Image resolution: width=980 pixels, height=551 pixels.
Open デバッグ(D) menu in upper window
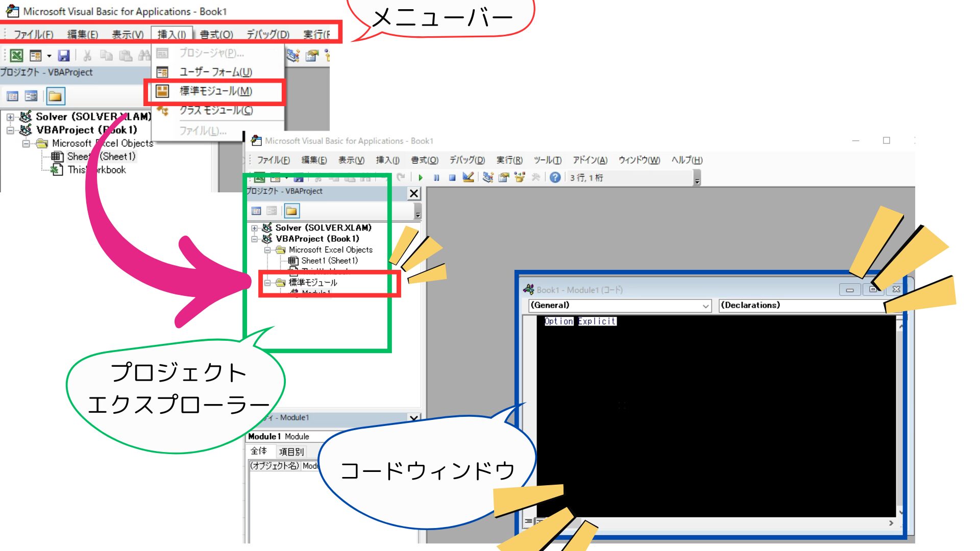268,34
